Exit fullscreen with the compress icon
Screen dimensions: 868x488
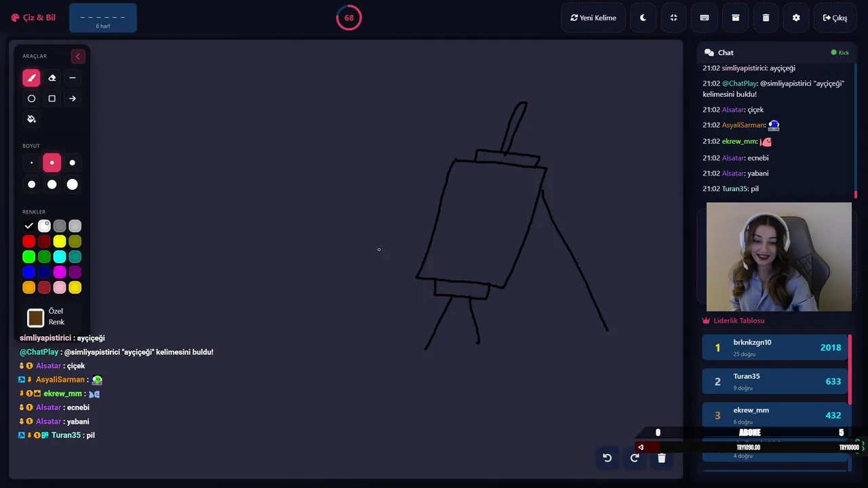(673, 18)
